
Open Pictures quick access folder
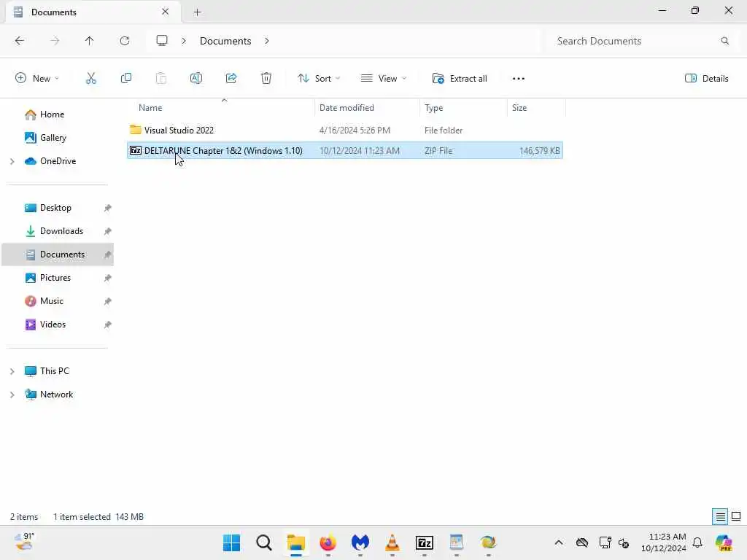[57, 278]
